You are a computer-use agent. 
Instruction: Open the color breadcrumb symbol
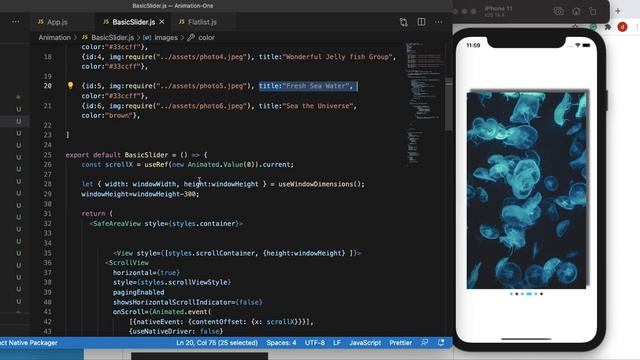(201, 38)
